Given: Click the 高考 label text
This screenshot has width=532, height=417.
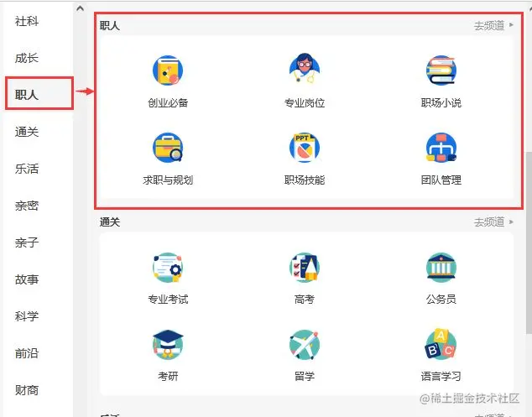Looking at the screenshot, I should (x=305, y=300).
